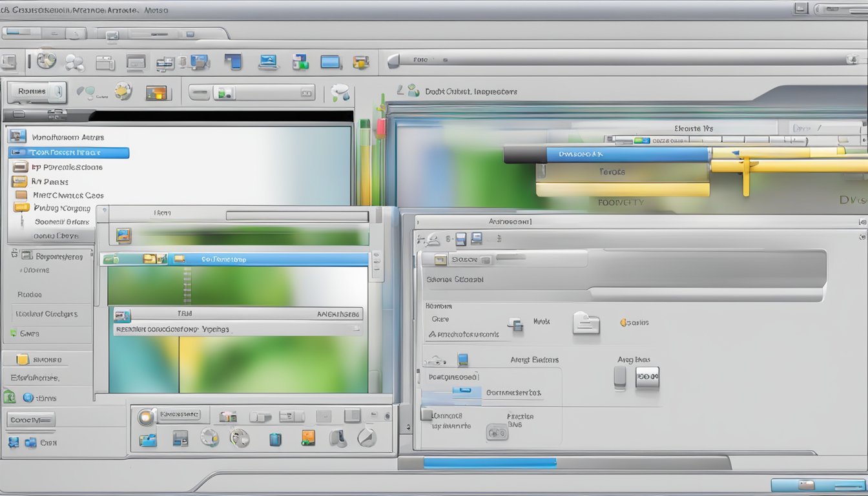868x496 pixels.
Task: Expand the Pinbog Kongong folder
Action: (21, 208)
